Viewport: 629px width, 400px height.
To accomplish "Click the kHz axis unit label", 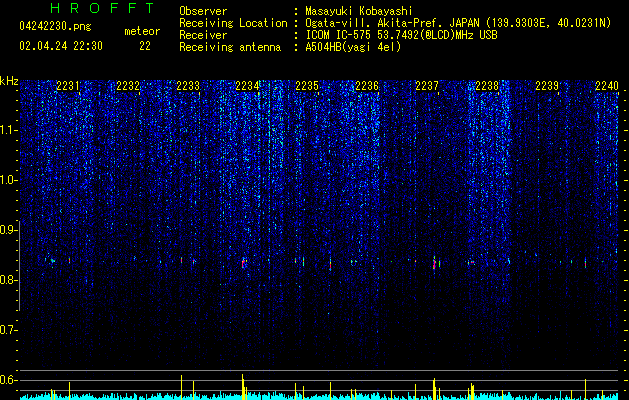I will tap(9, 81).
